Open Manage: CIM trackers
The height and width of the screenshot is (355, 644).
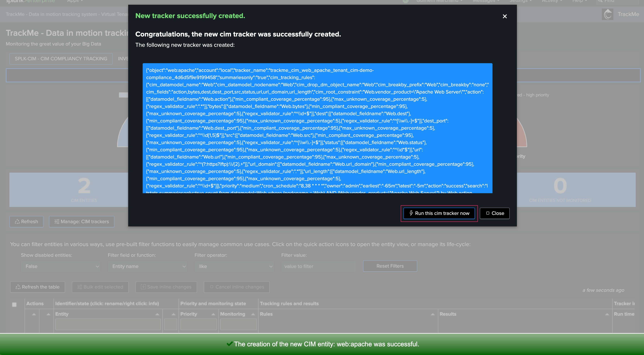coord(82,222)
